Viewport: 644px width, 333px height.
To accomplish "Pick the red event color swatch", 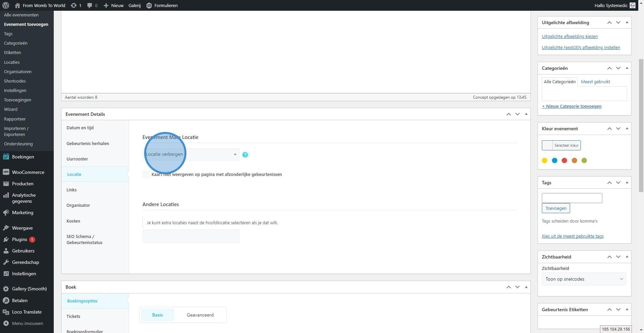I will 564,160.
